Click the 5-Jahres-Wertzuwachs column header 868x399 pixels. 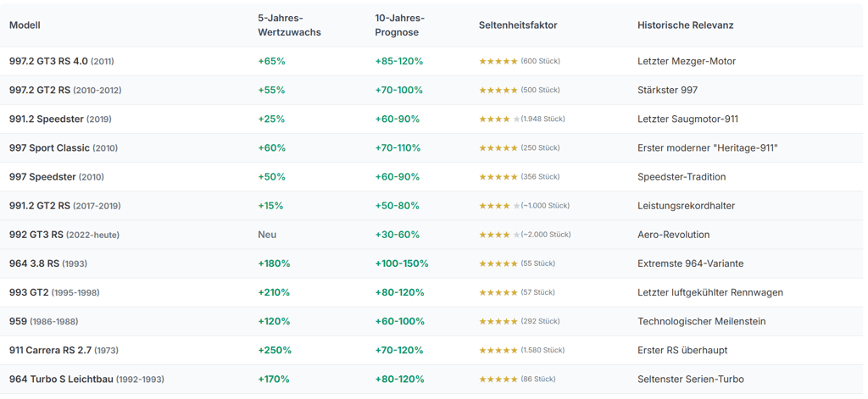click(290, 25)
